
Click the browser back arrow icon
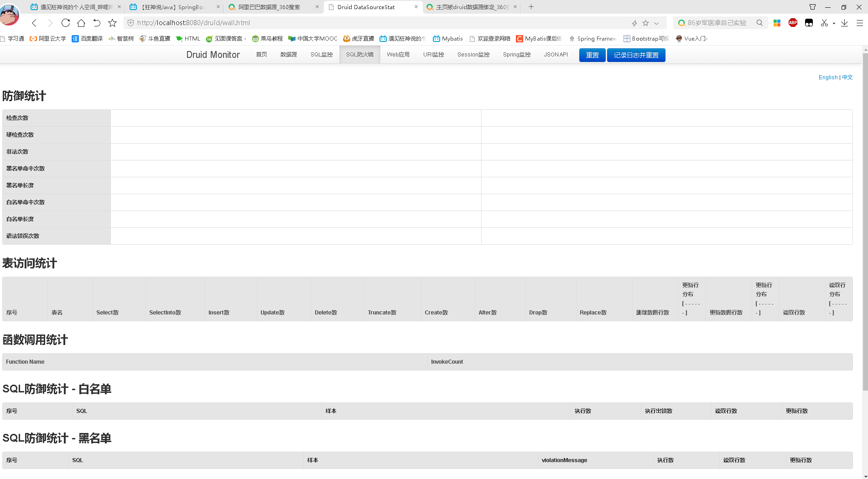pyautogui.click(x=34, y=23)
